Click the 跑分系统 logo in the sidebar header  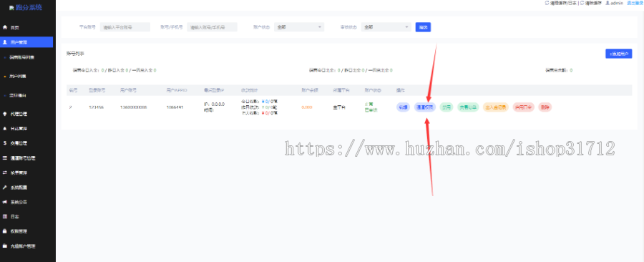tap(26, 7)
